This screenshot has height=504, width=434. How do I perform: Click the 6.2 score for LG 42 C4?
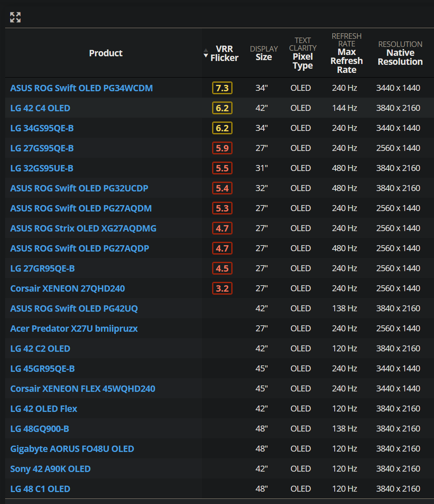(x=222, y=108)
